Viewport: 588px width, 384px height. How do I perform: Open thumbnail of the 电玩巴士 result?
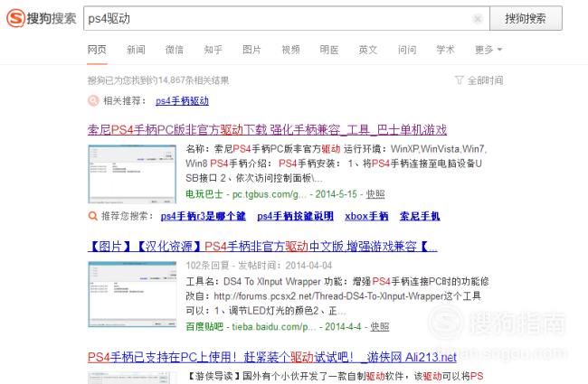132,173
